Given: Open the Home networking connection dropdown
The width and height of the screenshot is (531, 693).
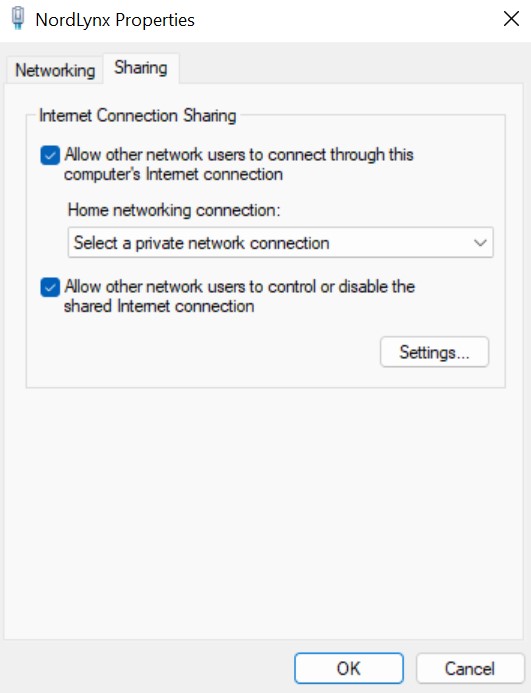Looking at the screenshot, I should coord(280,242).
